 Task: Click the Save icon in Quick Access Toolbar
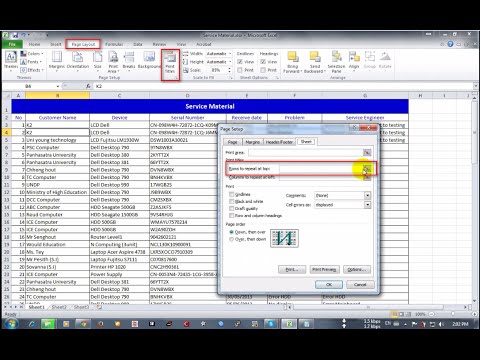click(x=15, y=35)
